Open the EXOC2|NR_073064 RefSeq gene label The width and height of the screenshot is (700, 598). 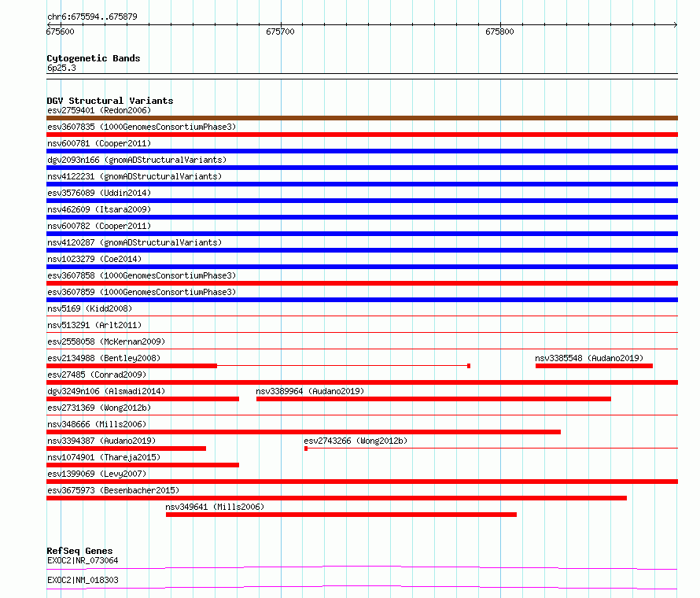point(83,560)
